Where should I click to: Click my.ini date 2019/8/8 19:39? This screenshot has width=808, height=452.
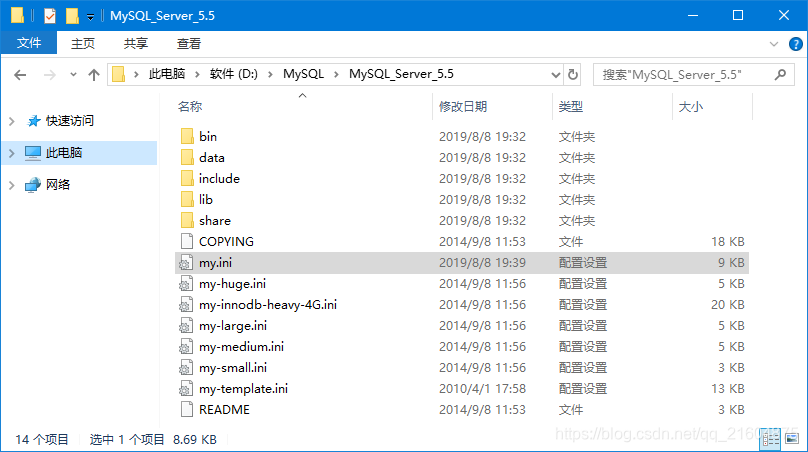click(482, 263)
